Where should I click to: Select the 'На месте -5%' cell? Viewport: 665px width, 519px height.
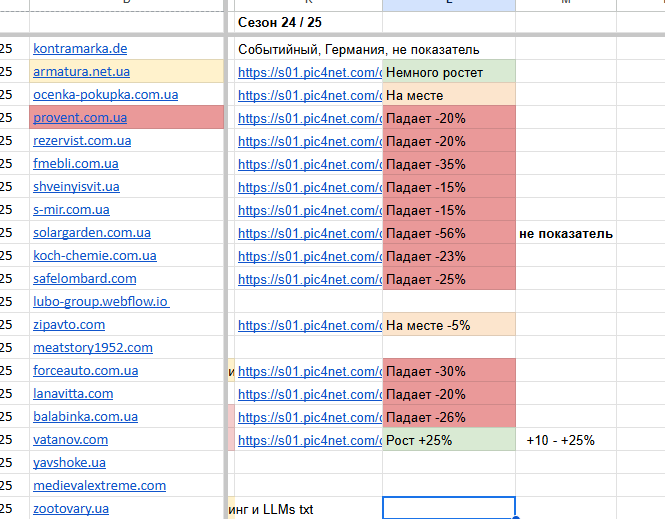[x=449, y=324]
